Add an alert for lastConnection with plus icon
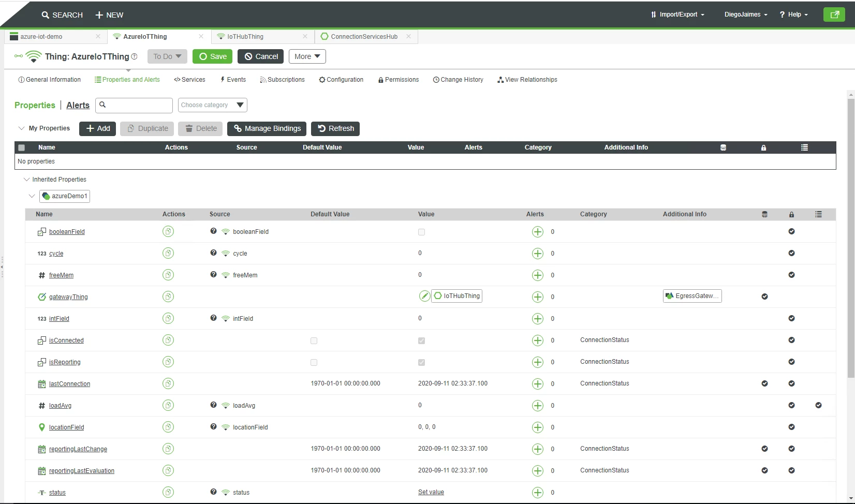 pyautogui.click(x=538, y=384)
